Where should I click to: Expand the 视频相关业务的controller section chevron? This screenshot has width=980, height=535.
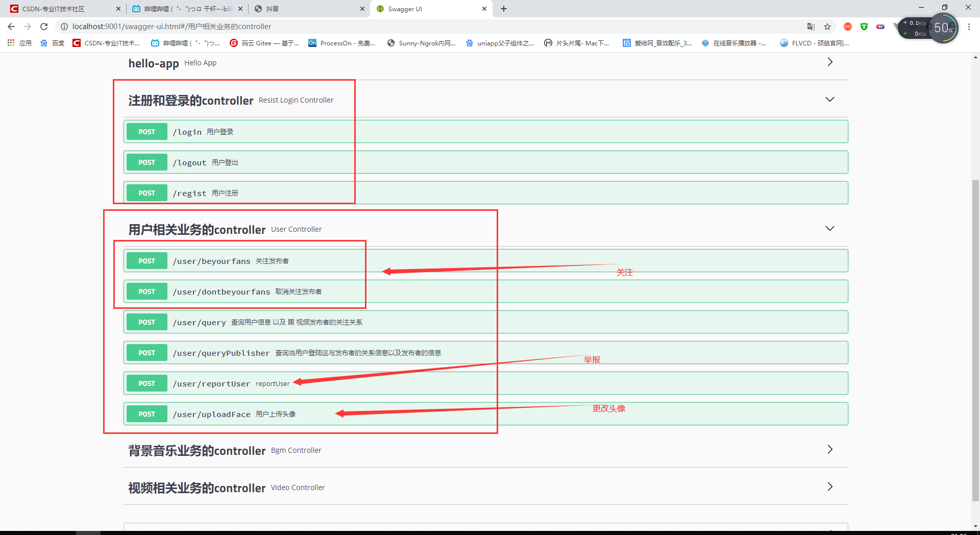click(830, 487)
